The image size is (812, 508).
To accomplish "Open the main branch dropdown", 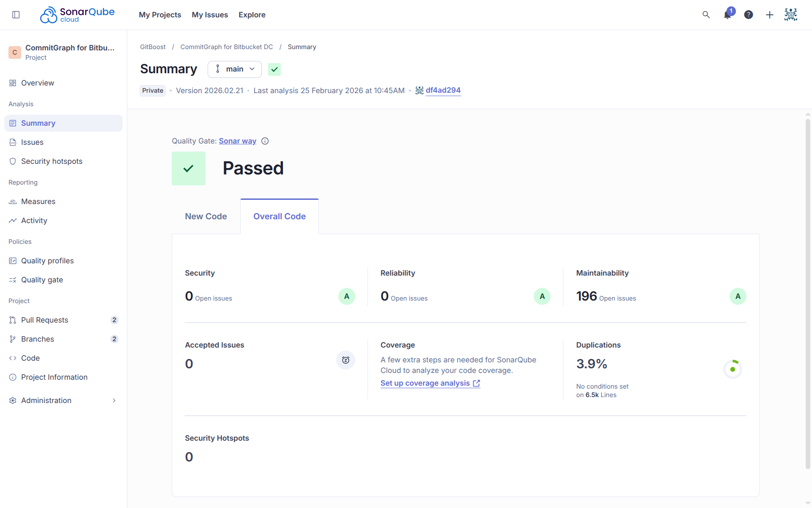I will [235, 69].
